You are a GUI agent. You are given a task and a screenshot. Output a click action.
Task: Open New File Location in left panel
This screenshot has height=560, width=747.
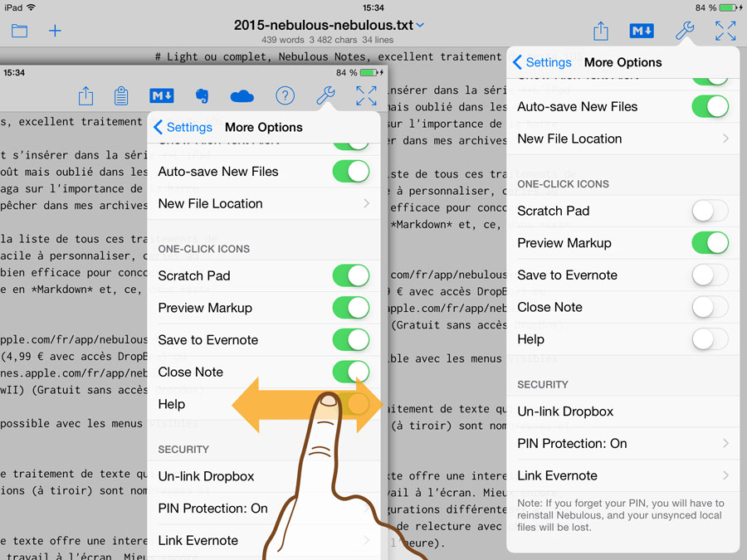click(264, 204)
